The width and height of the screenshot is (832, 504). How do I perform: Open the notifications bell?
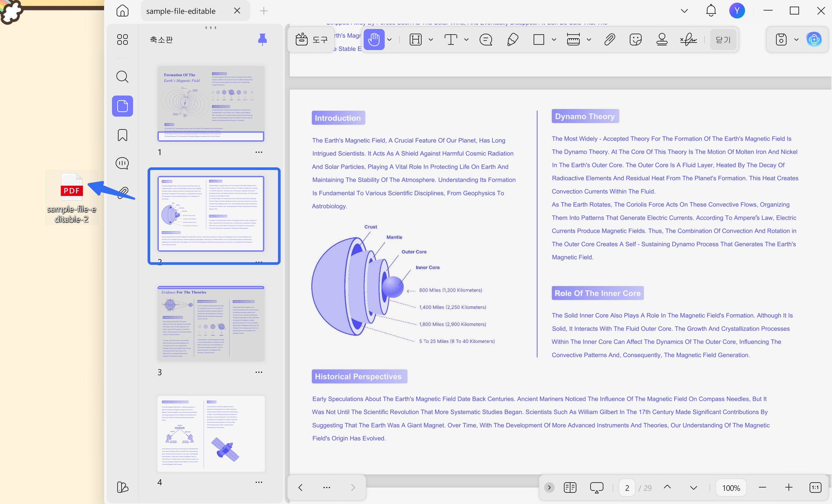711,11
